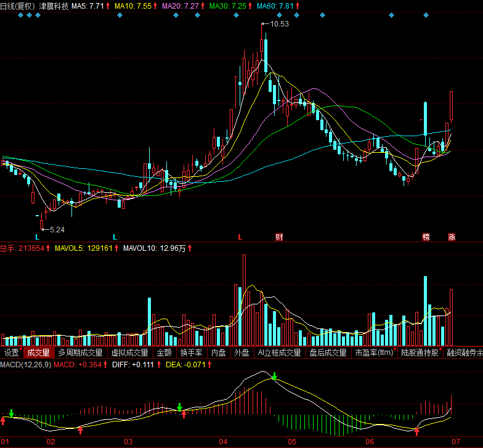Click the MACD(12,26,9) parameter label
Viewport: 483px width, 448px height.
[x=25, y=365]
